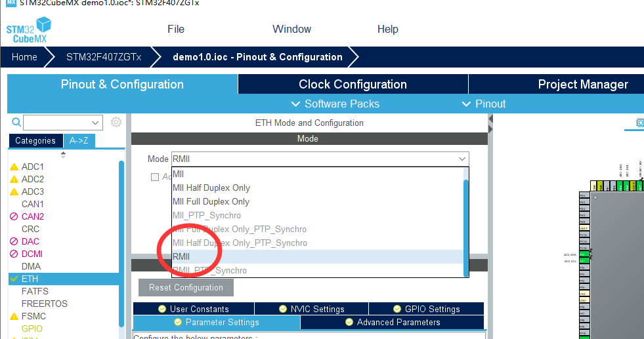This screenshot has width=644, height=339.
Task: Click the GPIO Settings status check icon
Action: (397, 309)
